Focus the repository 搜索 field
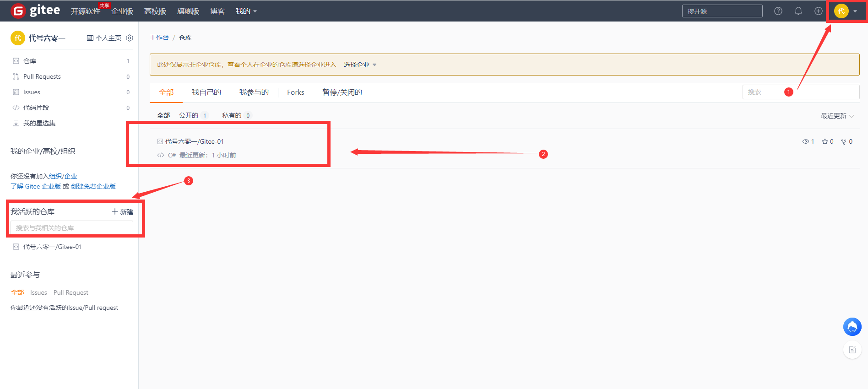Image resolution: width=868 pixels, height=389 pixels. tap(801, 92)
